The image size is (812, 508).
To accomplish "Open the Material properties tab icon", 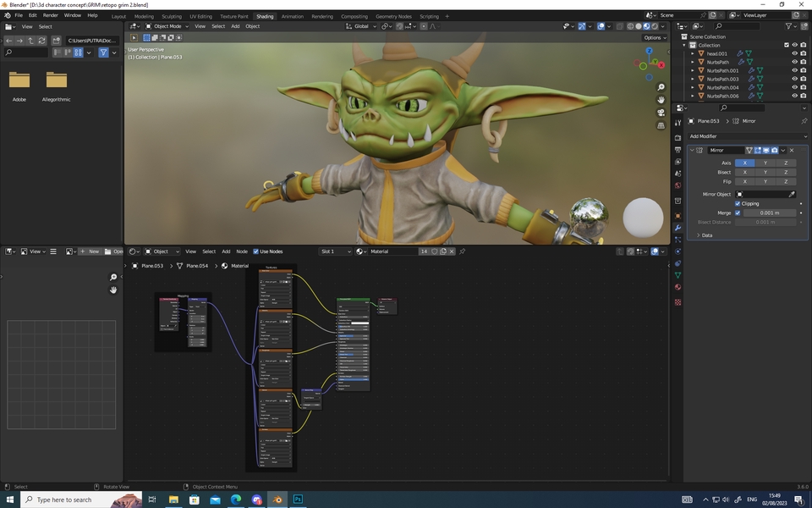I will (x=678, y=287).
